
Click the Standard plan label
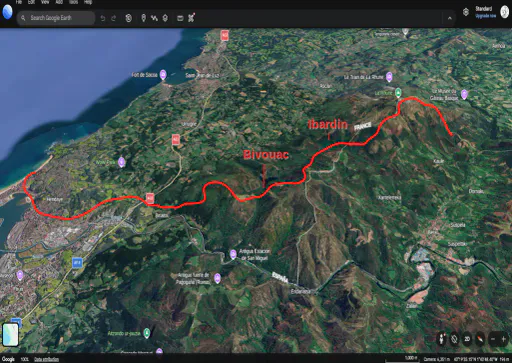(484, 9)
